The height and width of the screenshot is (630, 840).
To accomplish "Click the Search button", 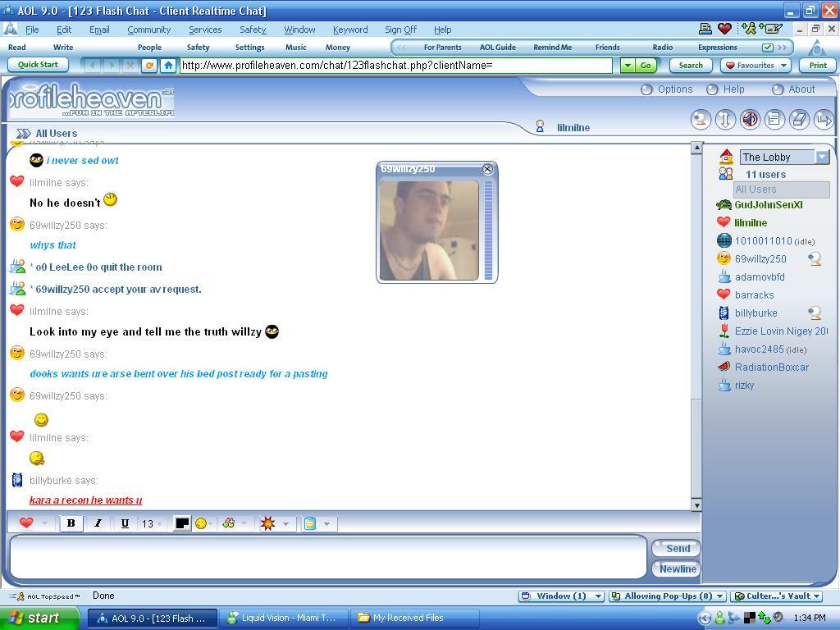I will click(691, 66).
